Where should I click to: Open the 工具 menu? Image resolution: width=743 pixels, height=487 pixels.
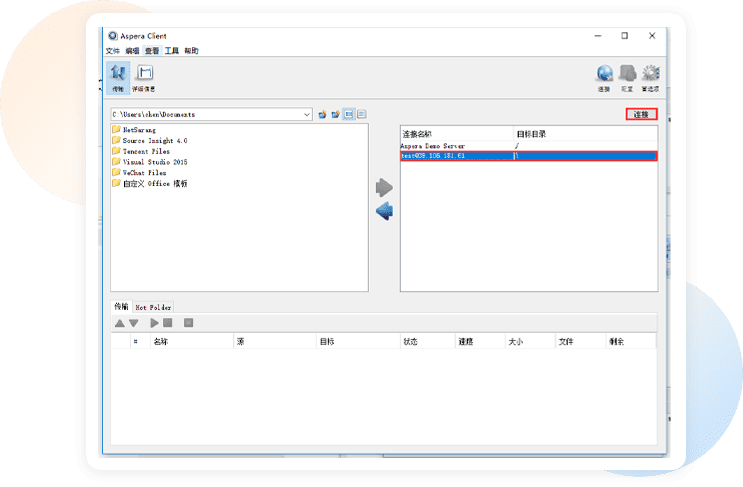[x=171, y=51]
